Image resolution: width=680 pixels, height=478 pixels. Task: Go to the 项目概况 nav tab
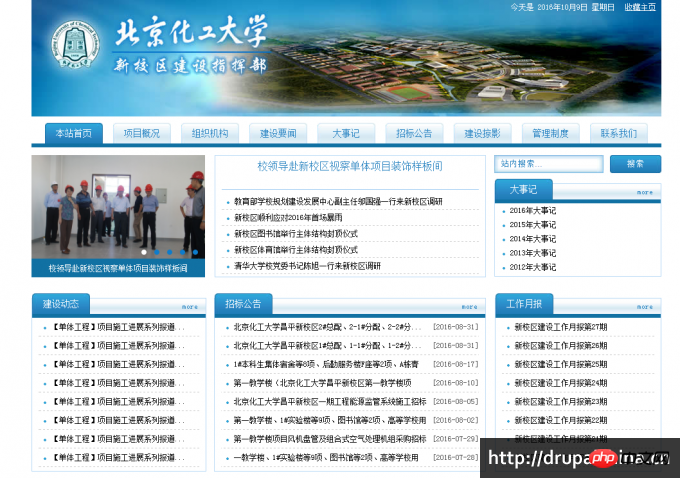click(x=142, y=133)
